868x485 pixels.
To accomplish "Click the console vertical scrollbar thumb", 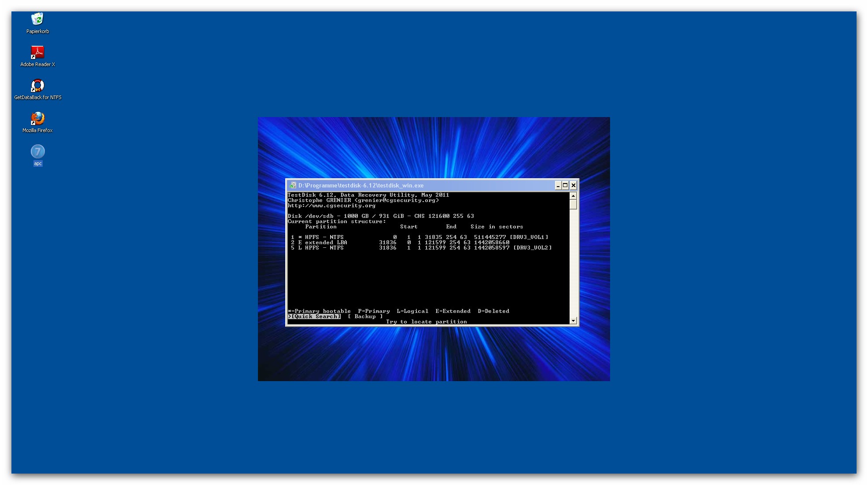I will 573,205.
